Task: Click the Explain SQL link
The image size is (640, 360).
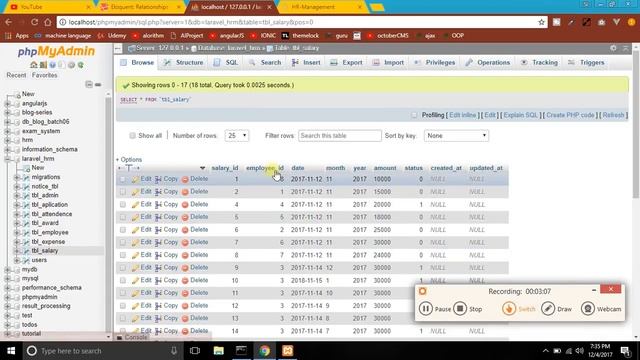Action: pos(520,115)
